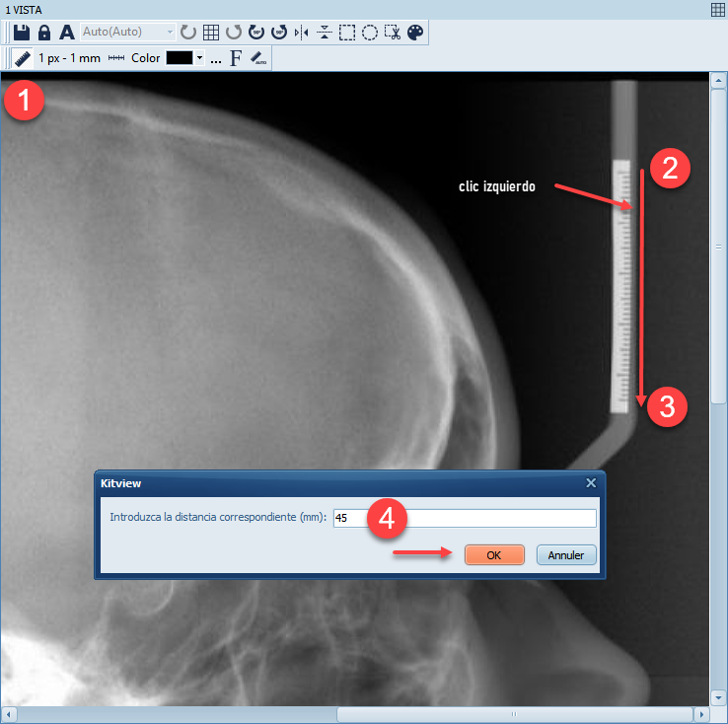
Task: Click the black color swatch
Action: (x=179, y=58)
